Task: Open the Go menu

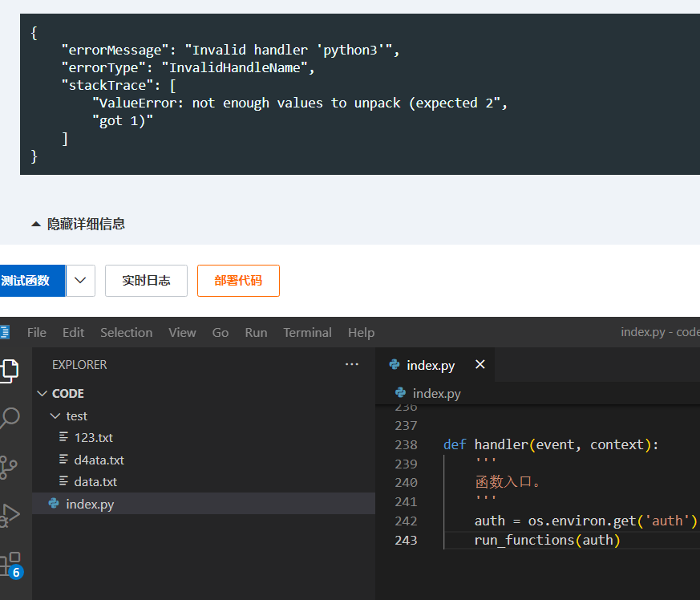Action: point(221,332)
